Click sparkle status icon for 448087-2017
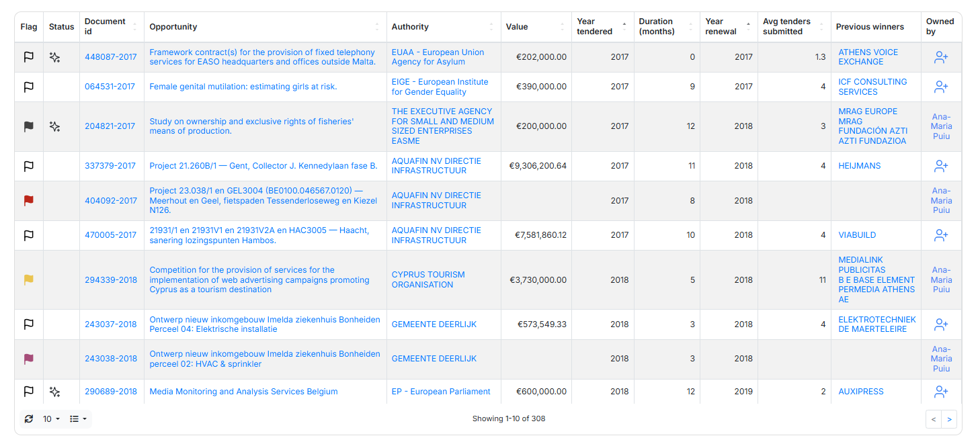980x440 pixels. (x=55, y=57)
